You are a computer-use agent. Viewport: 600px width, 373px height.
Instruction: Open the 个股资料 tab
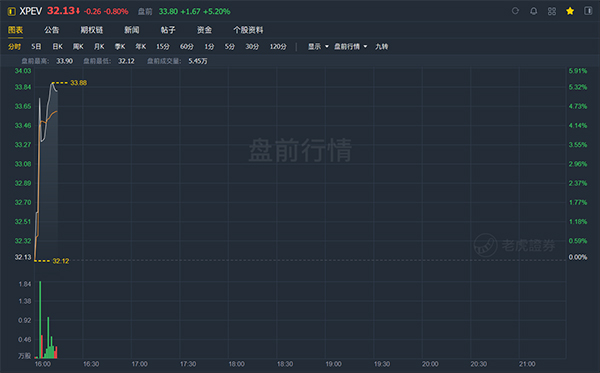(248, 30)
